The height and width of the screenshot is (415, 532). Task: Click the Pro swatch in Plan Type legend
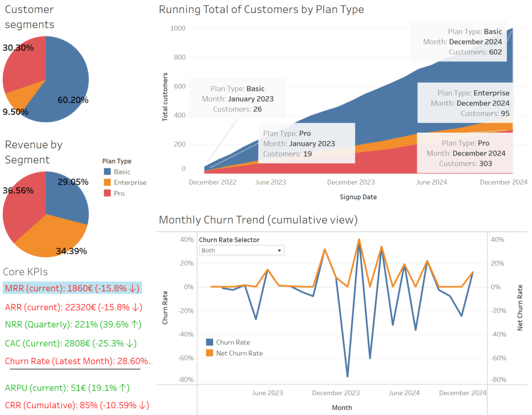(108, 193)
